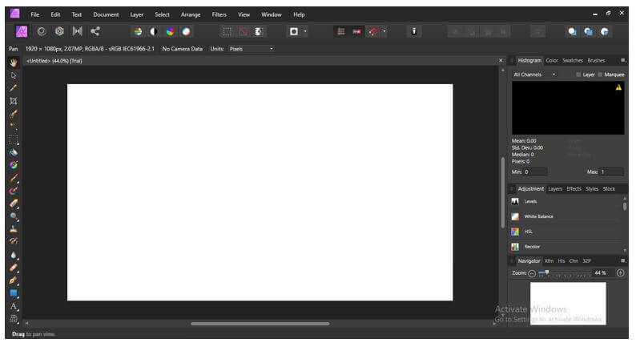
Task: Select the Gradient color wheel tool
Action: (14, 165)
